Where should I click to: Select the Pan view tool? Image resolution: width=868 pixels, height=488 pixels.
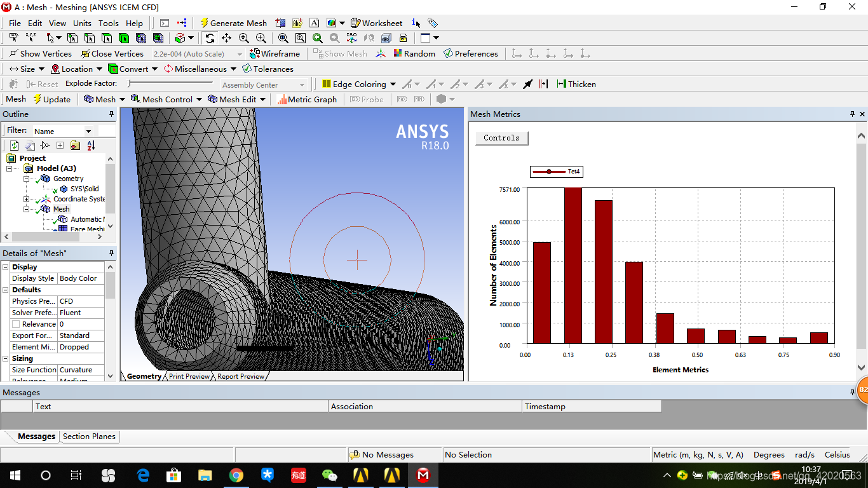pos(226,38)
